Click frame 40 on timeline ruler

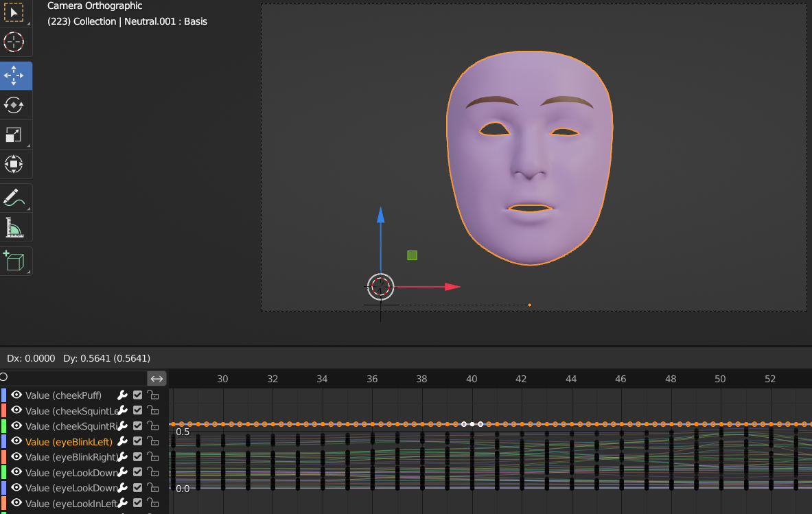click(x=472, y=379)
